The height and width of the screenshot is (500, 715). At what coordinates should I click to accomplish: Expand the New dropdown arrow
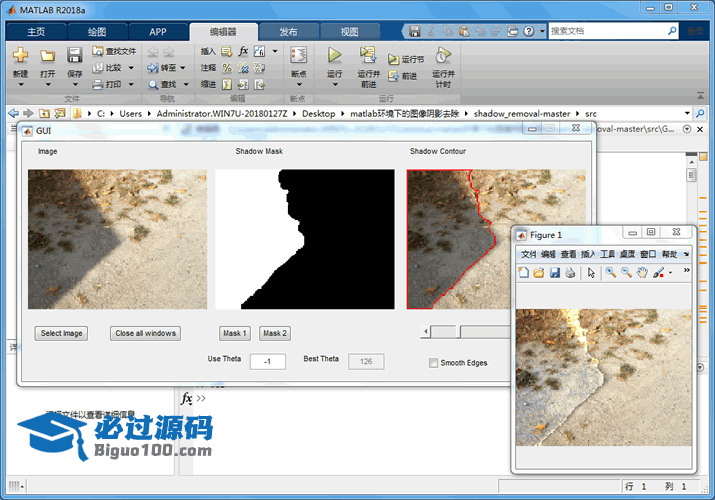tap(21, 84)
